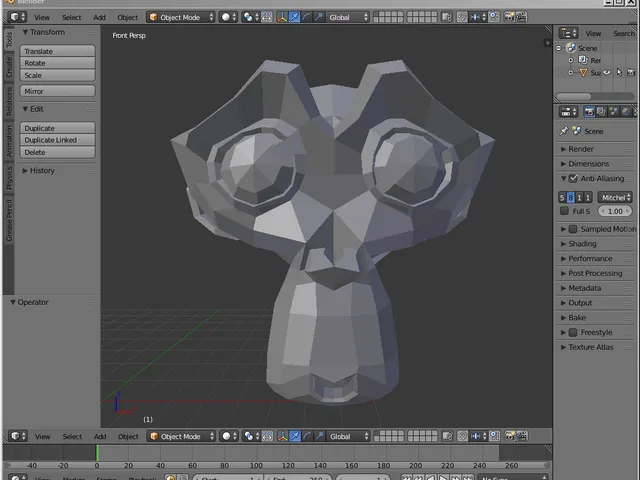Select the Render Layers tab icon in properties
The width and height of the screenshot is (640, 480).
point(601,111)
